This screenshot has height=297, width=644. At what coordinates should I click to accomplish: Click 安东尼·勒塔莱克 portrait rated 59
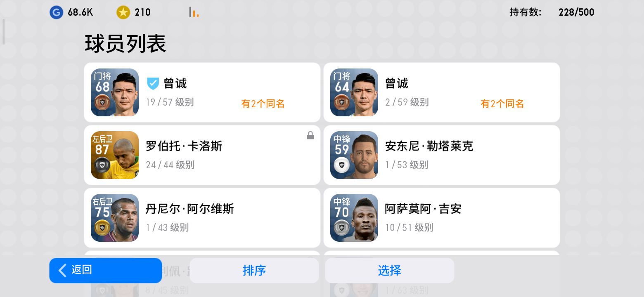354,155
